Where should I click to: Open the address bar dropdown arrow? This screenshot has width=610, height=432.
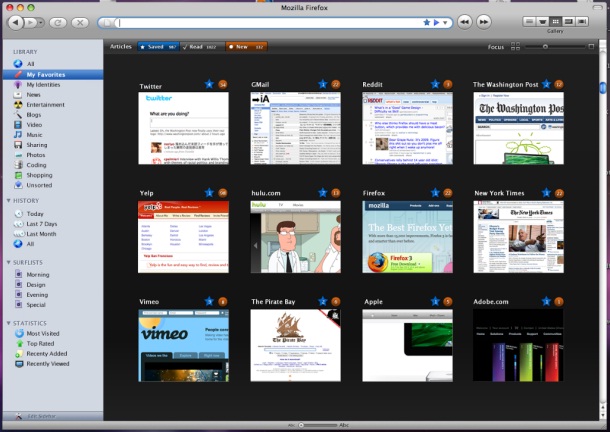(445, 23)
